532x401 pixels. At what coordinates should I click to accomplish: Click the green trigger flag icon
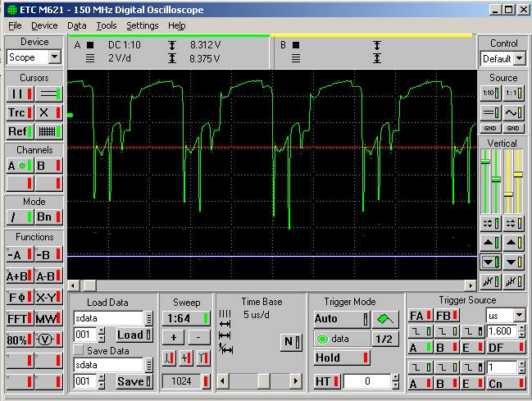(x=384, y=318)
